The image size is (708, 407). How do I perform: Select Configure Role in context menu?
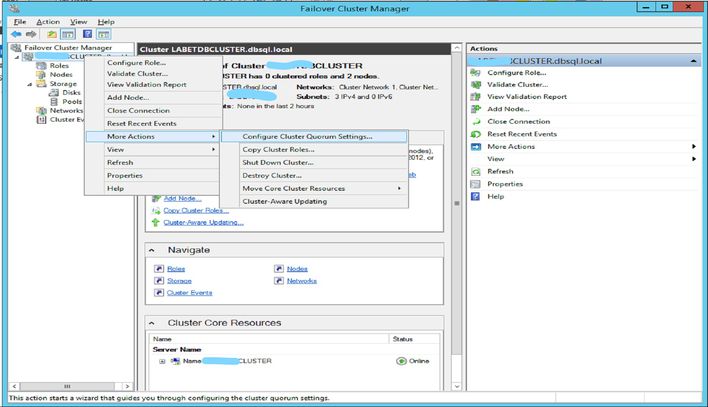153,63
